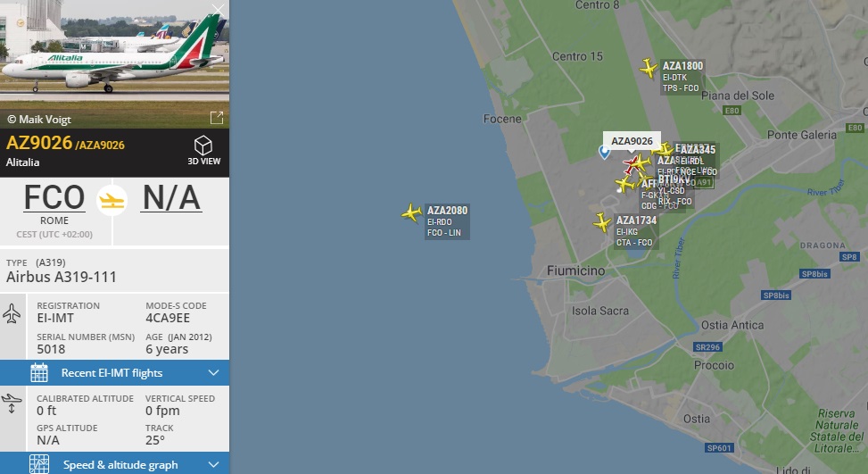Expand the Recent EI-IMT flights section
Image resolution: width=868 pixels, height=474 pixels.
[x=114, y=372]
